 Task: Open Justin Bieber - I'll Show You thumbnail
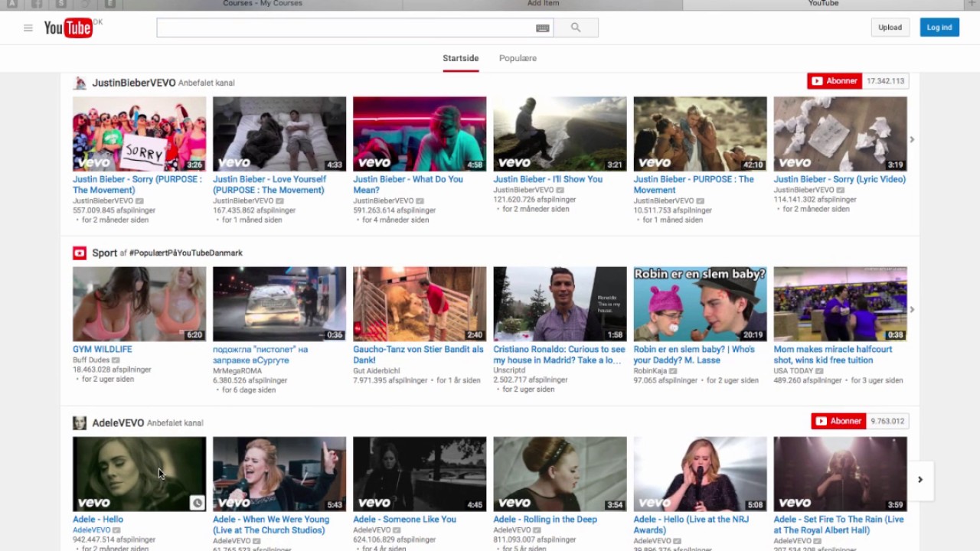coord(560,134)
